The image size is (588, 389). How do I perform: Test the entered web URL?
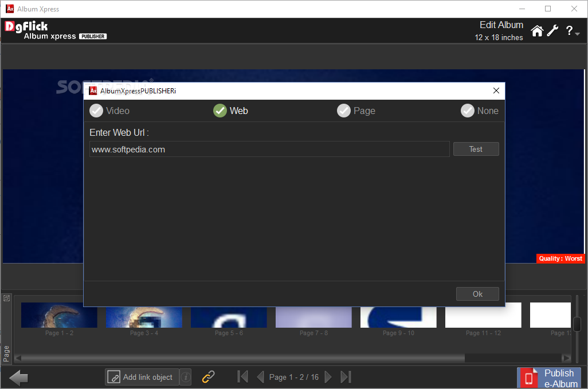(476, 149)
